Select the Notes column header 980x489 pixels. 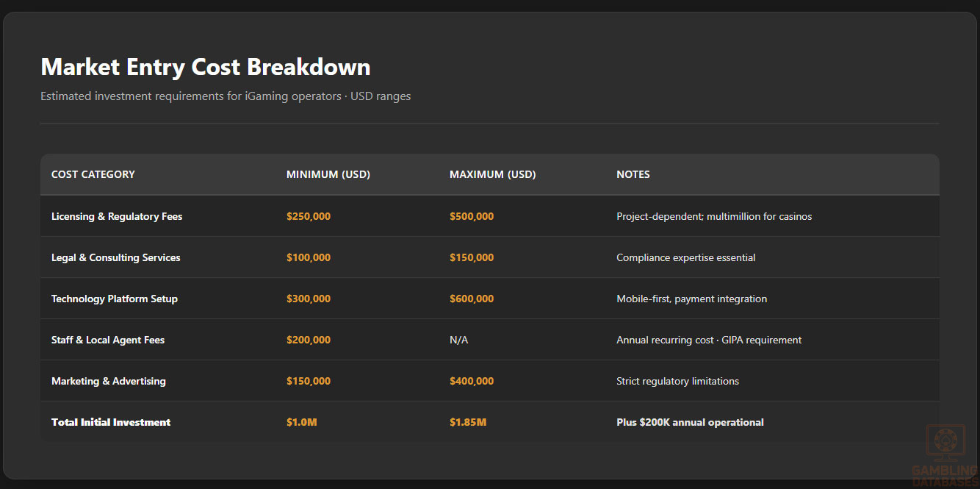(x=633, y=174)
